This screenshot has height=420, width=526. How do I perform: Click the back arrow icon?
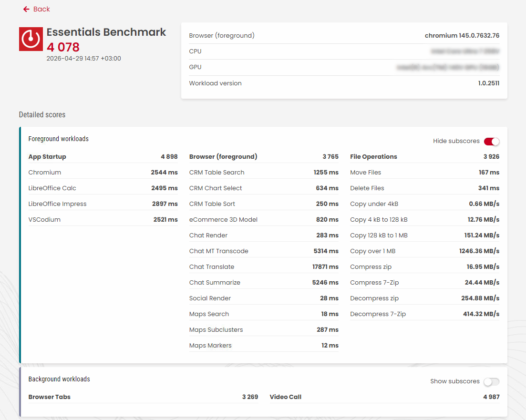point(26,9)
